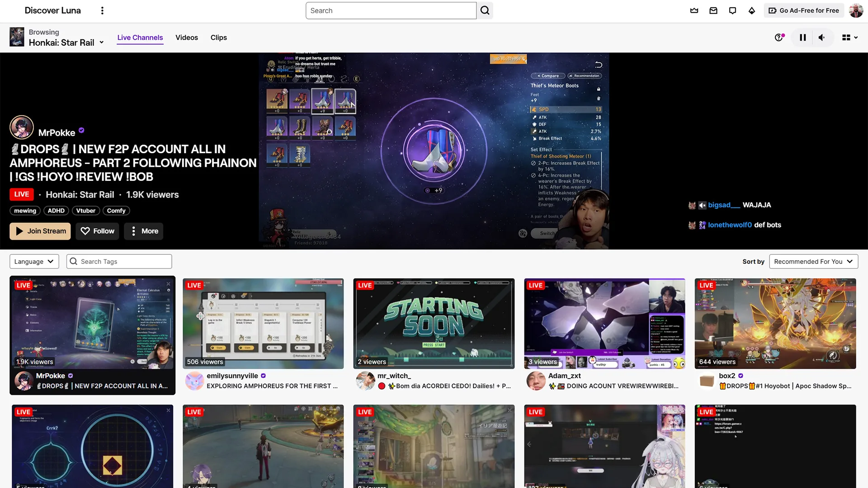Click the guide icon with the pink notification dot
868x488 pixels.
click(779, 38)
